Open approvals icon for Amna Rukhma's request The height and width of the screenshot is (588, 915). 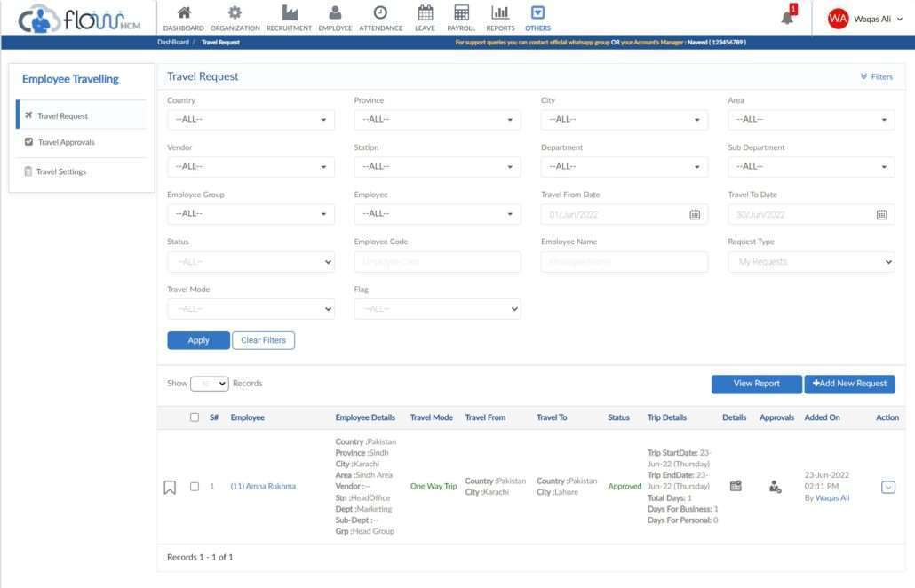click(x=774, y=487)
